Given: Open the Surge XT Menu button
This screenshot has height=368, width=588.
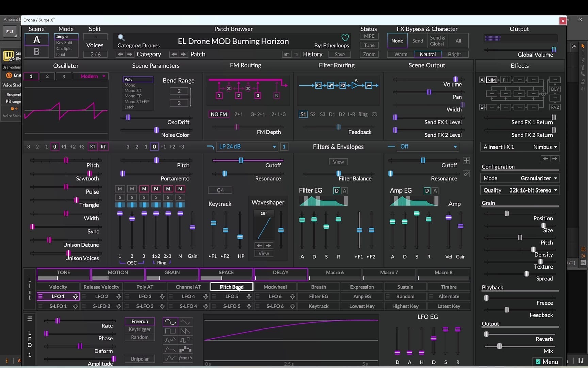Looking at the screenshot, I should pos(547,362).
